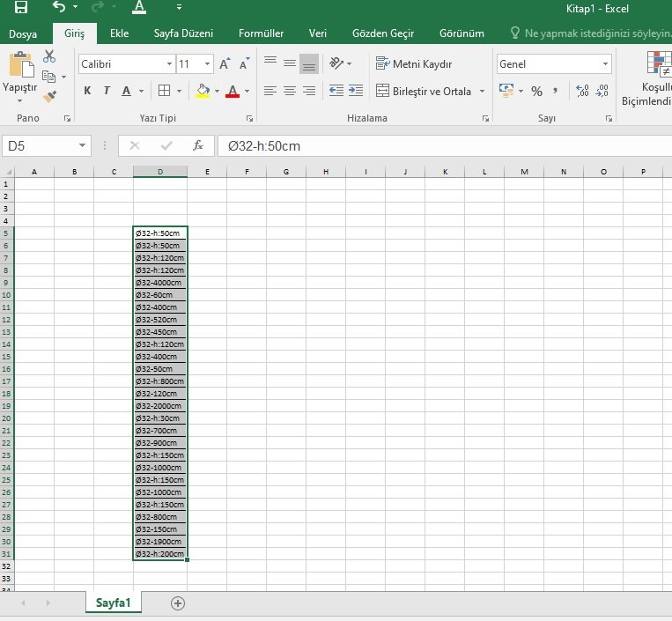Open the Sayfa Düzeni tab
This screenshot has height=621, width=672.
pos(184,33)
